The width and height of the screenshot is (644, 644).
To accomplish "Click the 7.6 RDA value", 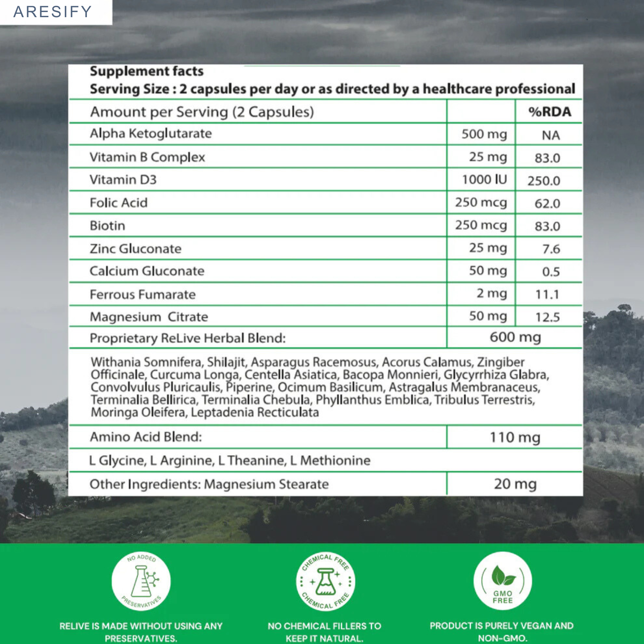I will 551,249.
